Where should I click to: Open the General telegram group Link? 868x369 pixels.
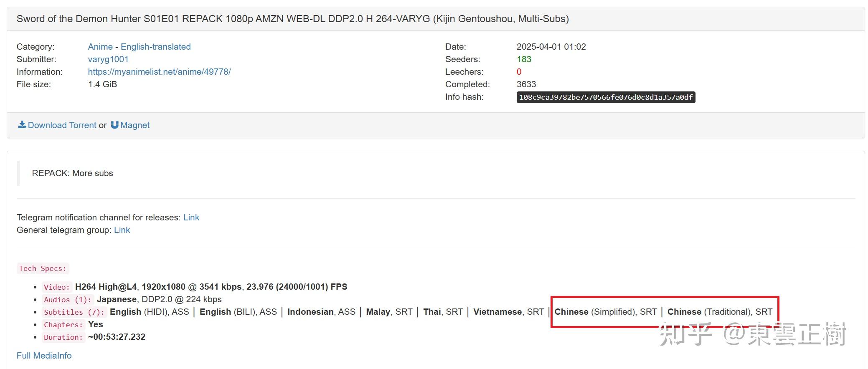(x=122, y=230)
